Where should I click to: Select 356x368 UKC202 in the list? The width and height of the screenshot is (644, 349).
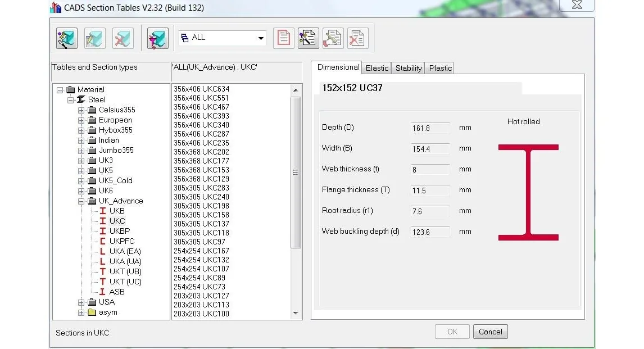(201, 152)
